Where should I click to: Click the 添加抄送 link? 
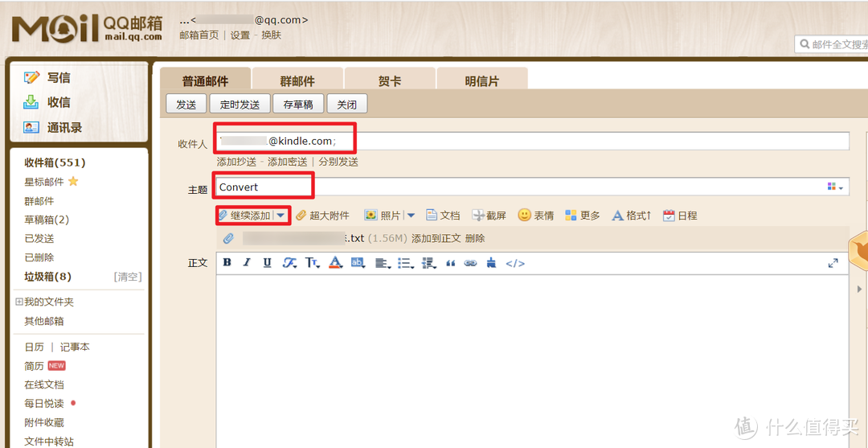pos(236,162)
